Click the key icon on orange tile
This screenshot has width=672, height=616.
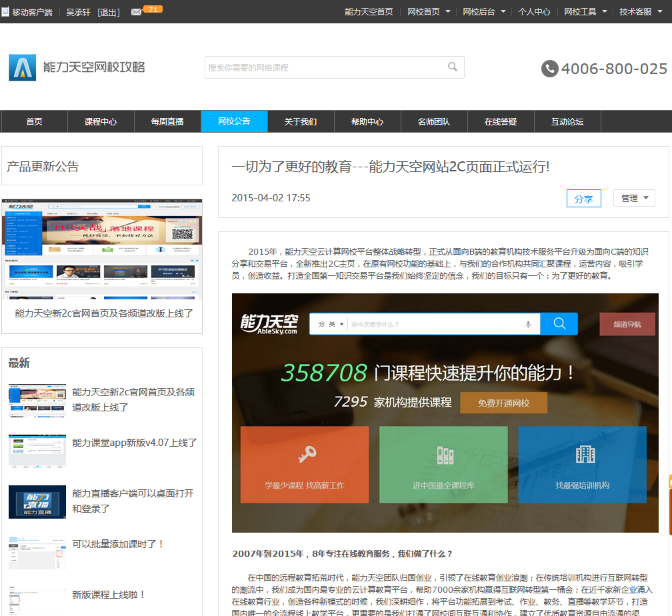307,455
